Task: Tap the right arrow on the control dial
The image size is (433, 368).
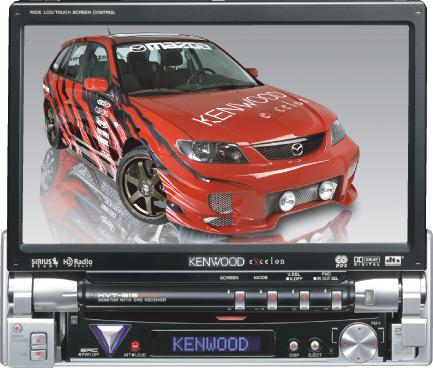Action: (374, 343)
